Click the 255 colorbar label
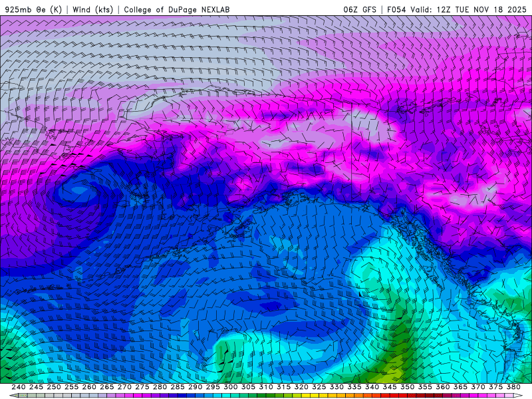The height and width of the screenshot is (399, 532). pos(71,387)
